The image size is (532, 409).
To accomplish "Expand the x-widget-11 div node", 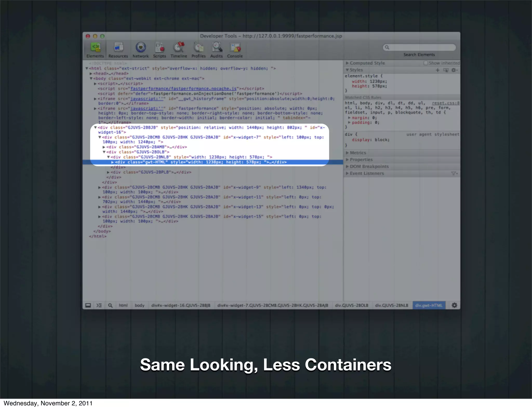I will point(100,197).
